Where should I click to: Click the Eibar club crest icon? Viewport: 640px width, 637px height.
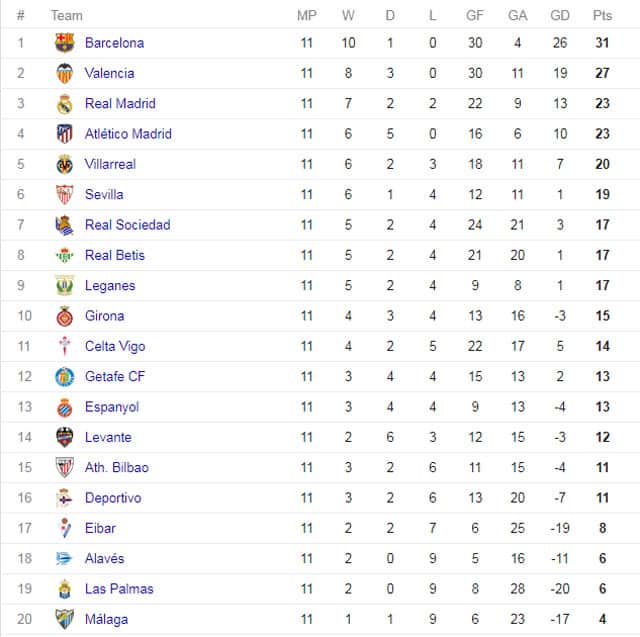64,528
